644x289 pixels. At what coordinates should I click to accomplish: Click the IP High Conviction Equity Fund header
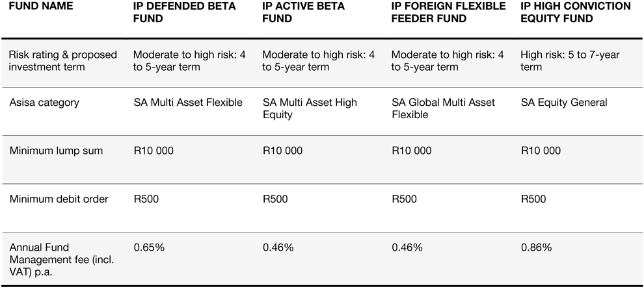576,13
